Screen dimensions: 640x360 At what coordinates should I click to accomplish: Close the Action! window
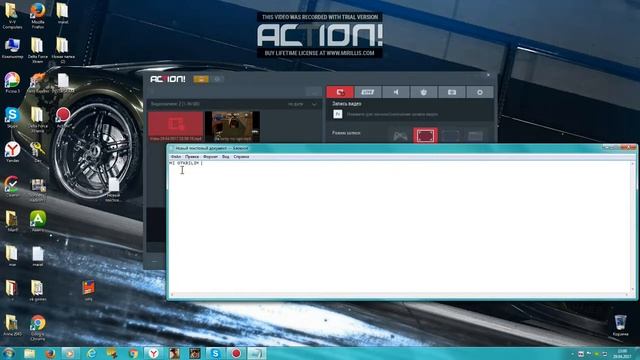click(488, 75)
